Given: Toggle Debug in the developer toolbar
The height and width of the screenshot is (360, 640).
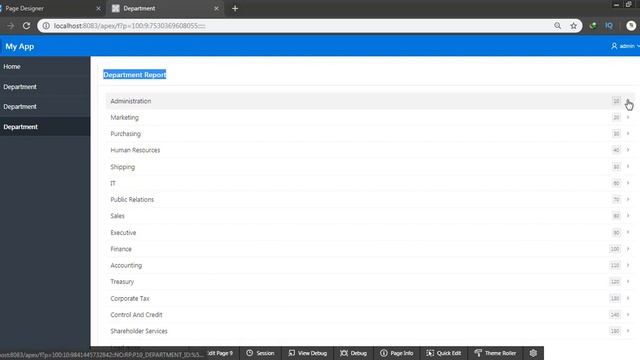Looking at the screenshot, I should (353, 353).
